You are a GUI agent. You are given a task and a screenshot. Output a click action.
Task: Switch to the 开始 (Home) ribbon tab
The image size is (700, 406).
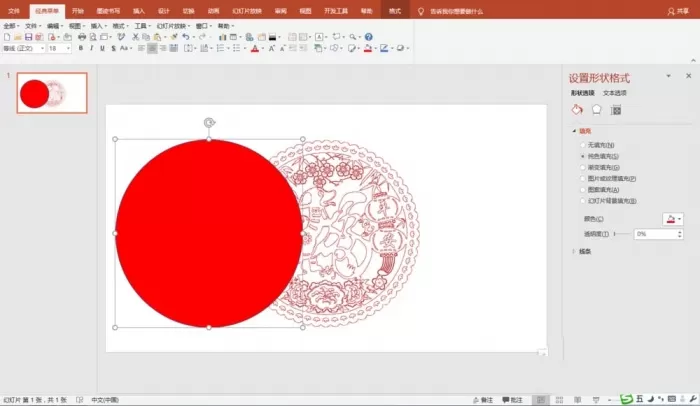[x=78, y=11]
